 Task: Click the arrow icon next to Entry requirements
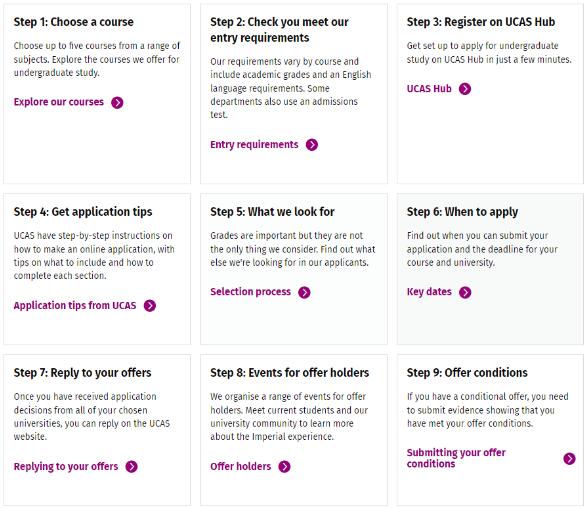312,145
